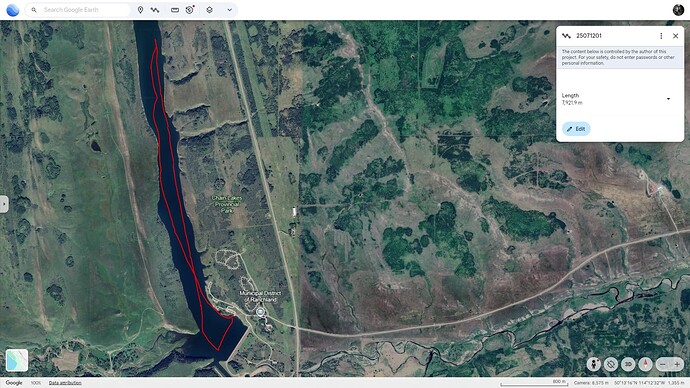Close the 25071201 info panel

coord(675,36)
